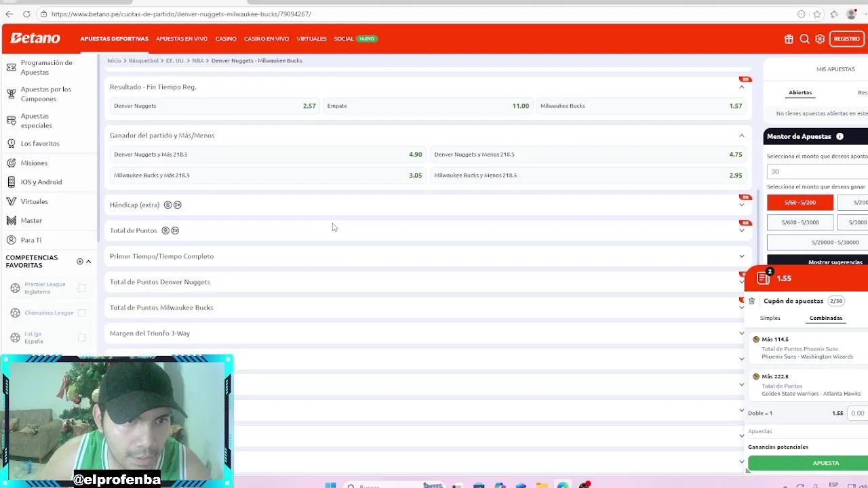Click the REGISTRO button
Viewport: 868px width, 488px height.
point(846,39)
